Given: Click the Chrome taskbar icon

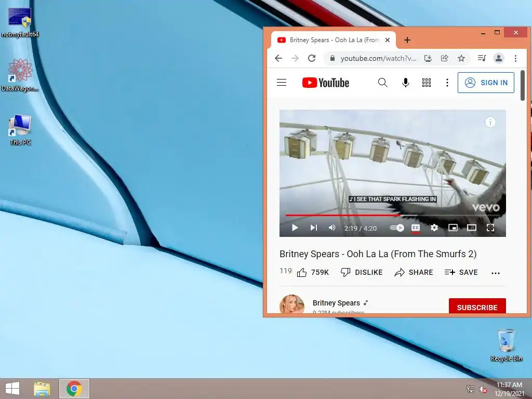Looking at the screenshot, I should coord(74,389).
